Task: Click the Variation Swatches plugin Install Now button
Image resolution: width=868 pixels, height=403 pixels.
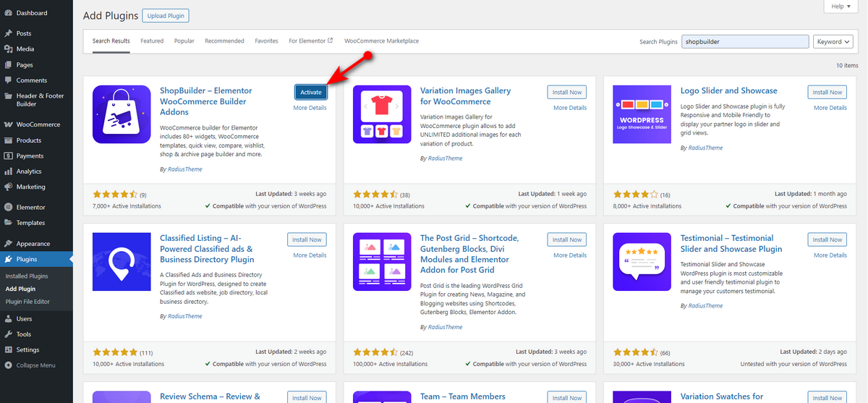Action: pos(827,398)
